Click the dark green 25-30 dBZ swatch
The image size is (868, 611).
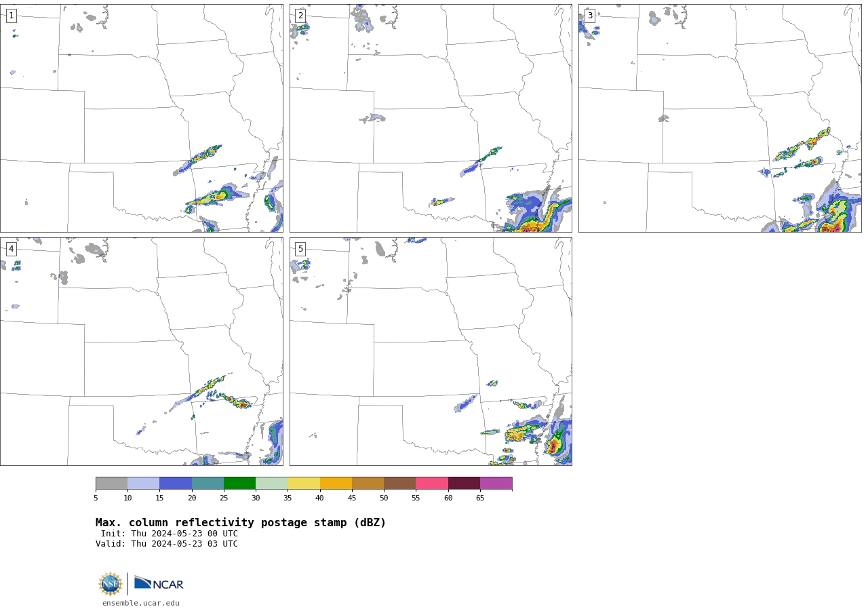(239, 484)
